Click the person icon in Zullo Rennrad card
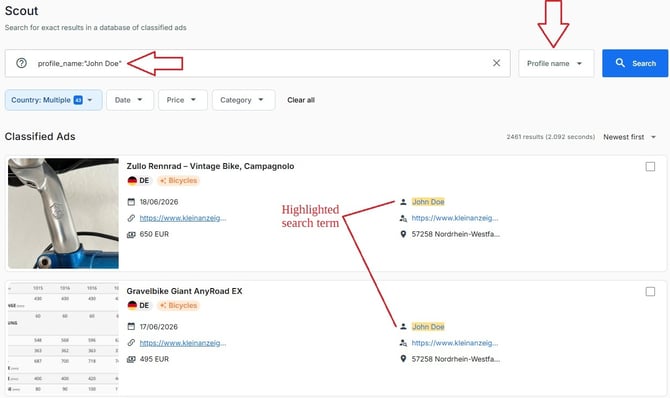The height and width of the screenshot is (398, 670). pyautogui.click(x=403, y=202)
